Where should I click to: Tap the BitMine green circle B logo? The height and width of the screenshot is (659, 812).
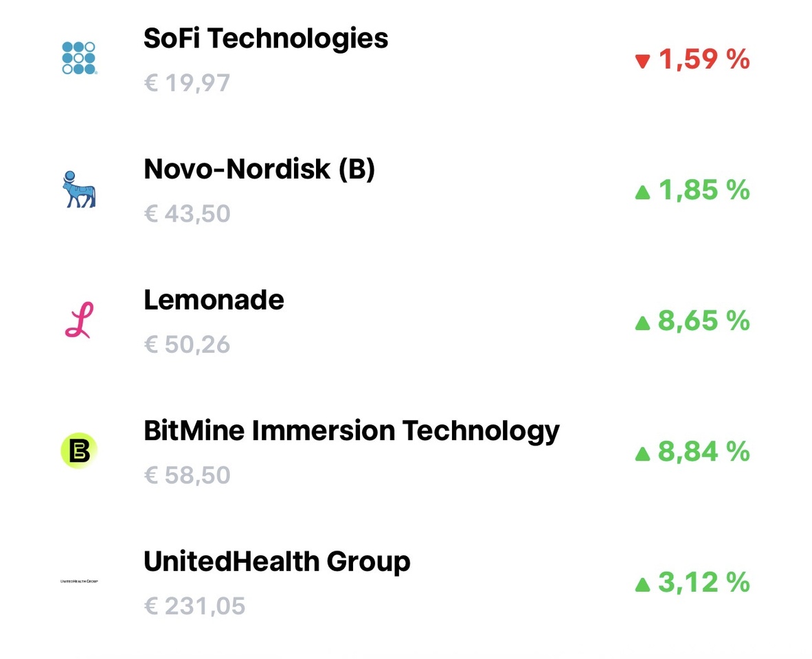click(79, 450)
